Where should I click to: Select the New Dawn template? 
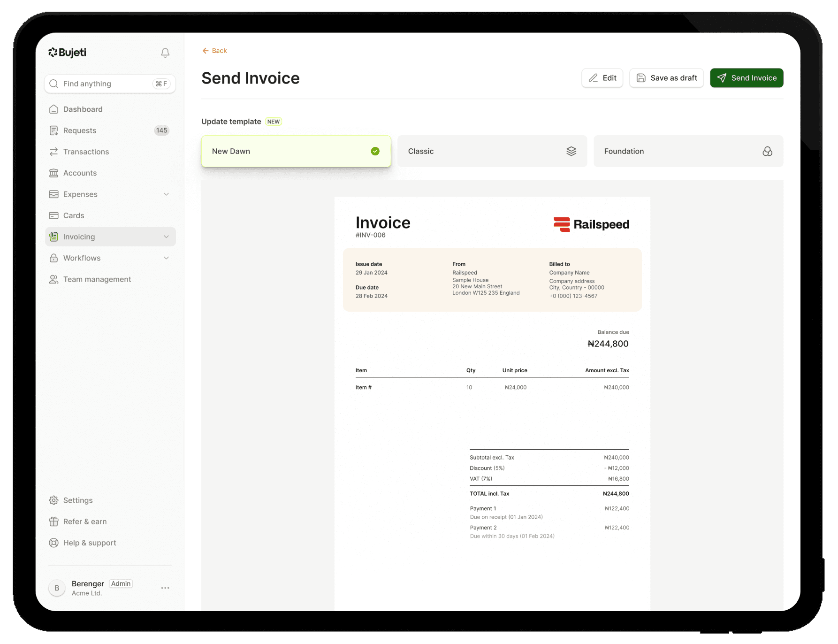pyautogui.click(x=296, y=151)
